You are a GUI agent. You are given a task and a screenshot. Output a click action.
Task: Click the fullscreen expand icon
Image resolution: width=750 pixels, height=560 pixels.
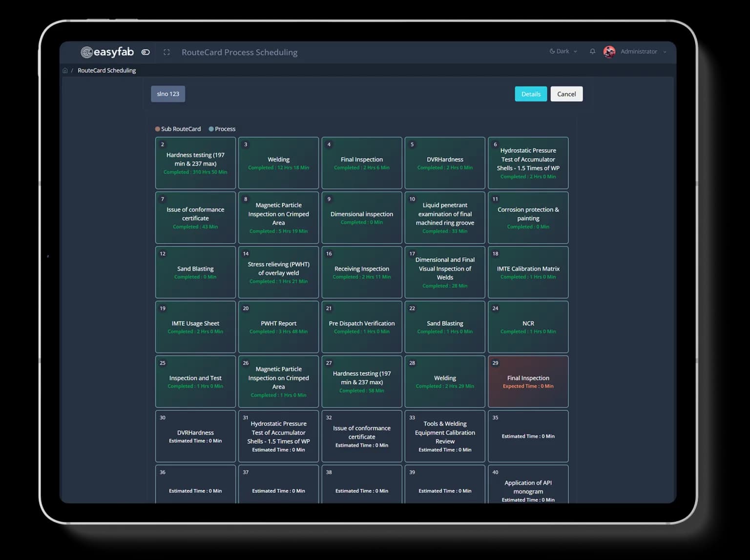coord(167,52)
